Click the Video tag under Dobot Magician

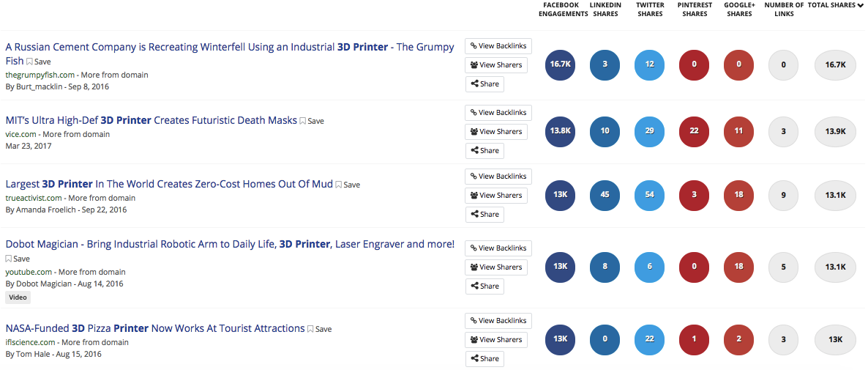coord(18,297)
